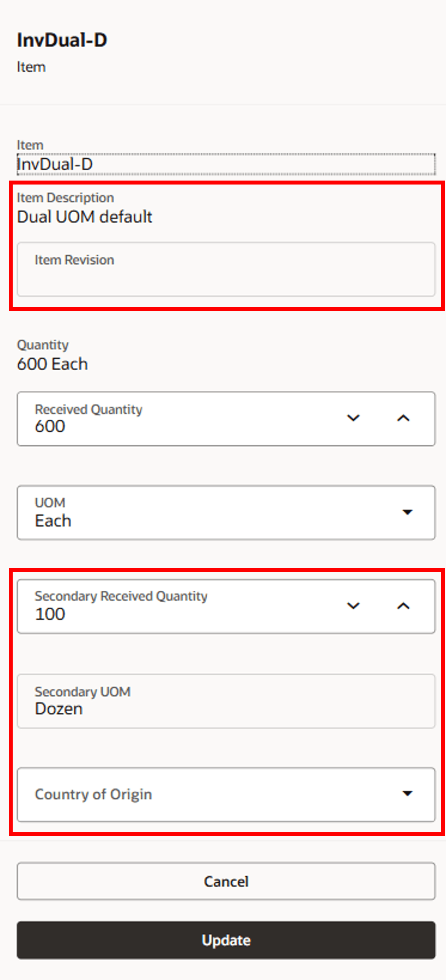Edit the Secondary Received Quantity value 100
Screen dimensions: 446x980
[158, 613]
